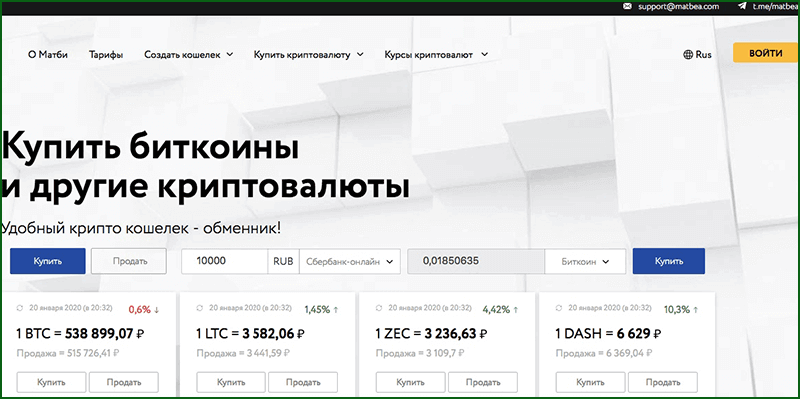Click the 0,01850635 bitcoin amount field
800x399 pixels.
click(x=476, y=261)
